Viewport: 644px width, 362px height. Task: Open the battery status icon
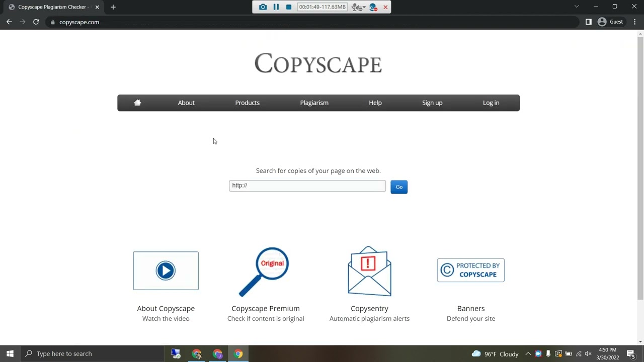[x=568, y=354]
